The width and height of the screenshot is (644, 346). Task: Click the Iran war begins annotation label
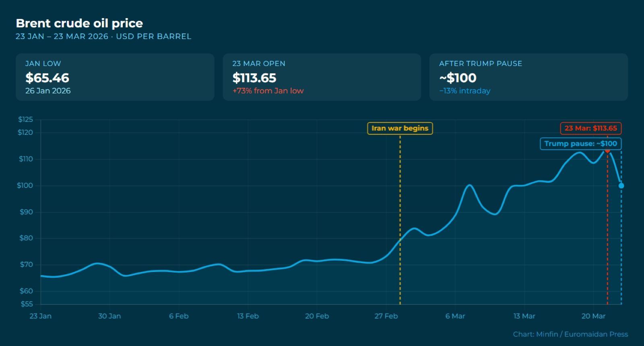pyautogui.click(x=400, y=128)
